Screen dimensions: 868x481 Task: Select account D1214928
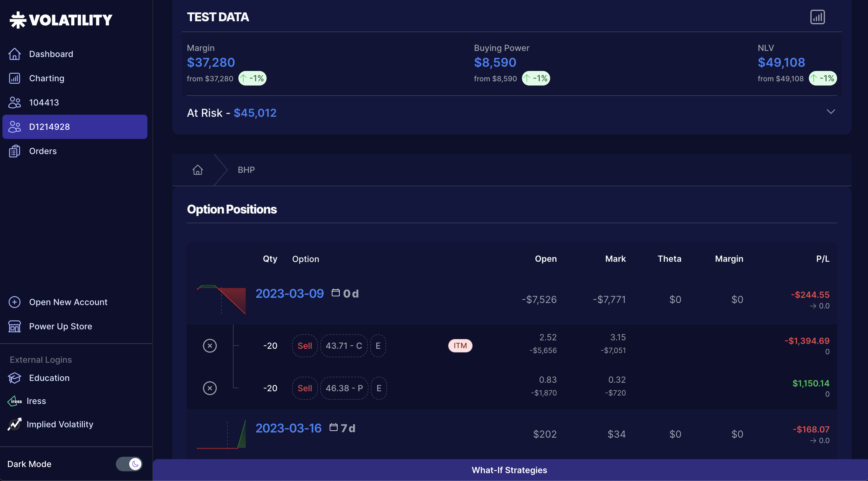click(75, 127)
